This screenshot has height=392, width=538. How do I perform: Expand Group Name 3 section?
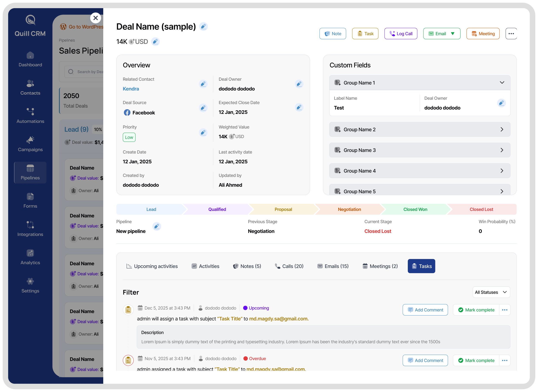pos(502,150)
